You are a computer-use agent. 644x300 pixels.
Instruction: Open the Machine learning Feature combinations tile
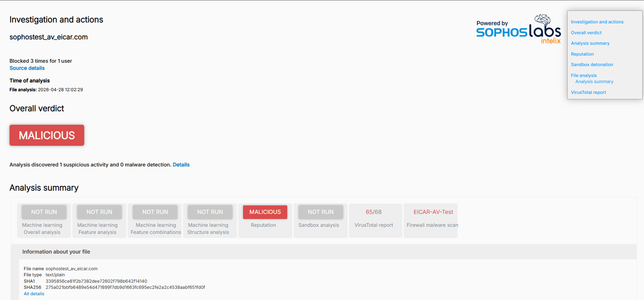tap(155, 221)
